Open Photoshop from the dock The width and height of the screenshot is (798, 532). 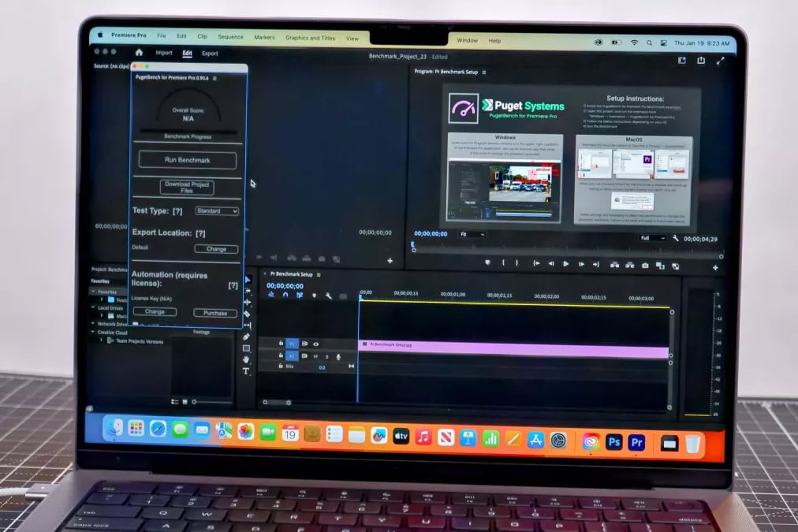613,442
